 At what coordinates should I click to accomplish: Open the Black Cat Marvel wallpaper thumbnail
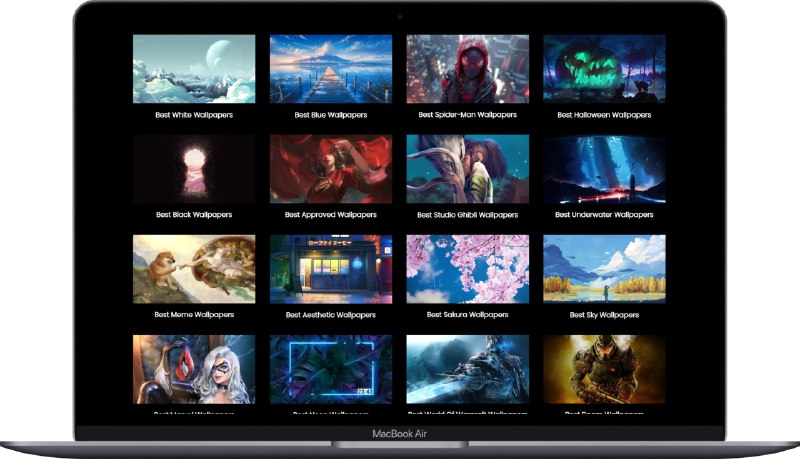point(194,369)
